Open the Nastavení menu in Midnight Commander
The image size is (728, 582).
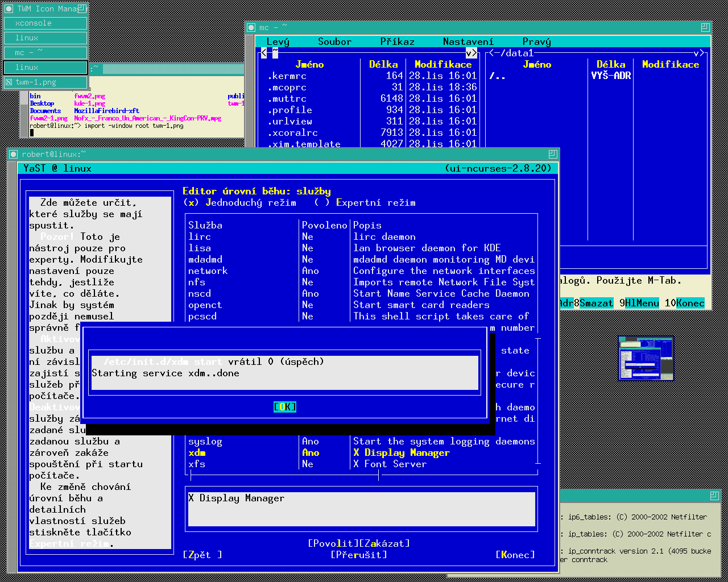pos(469,41)
